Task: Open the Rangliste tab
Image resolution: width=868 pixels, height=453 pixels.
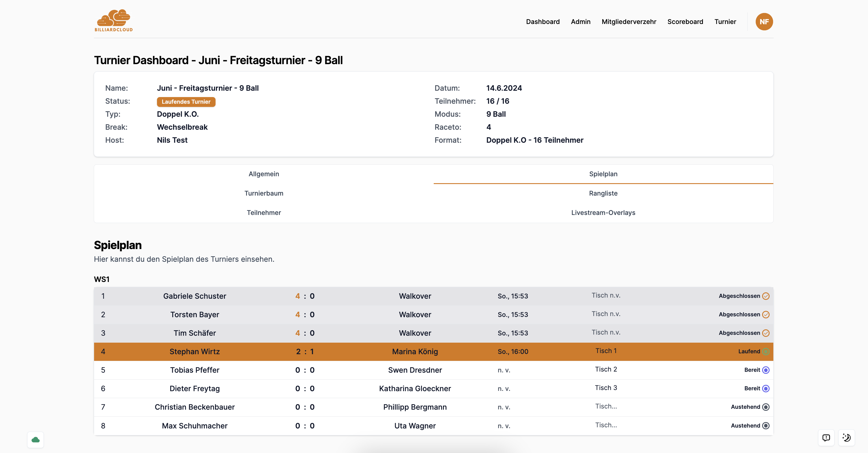Action: tap(603, 193)
